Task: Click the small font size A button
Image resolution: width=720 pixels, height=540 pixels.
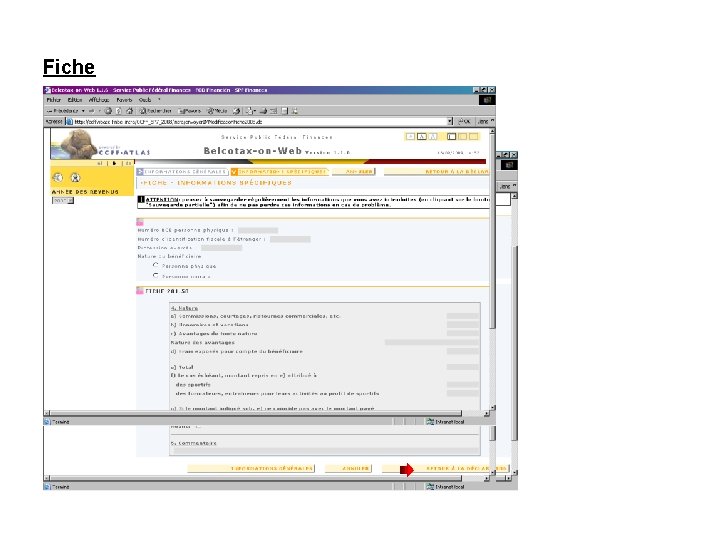Action: coord(411,136)
